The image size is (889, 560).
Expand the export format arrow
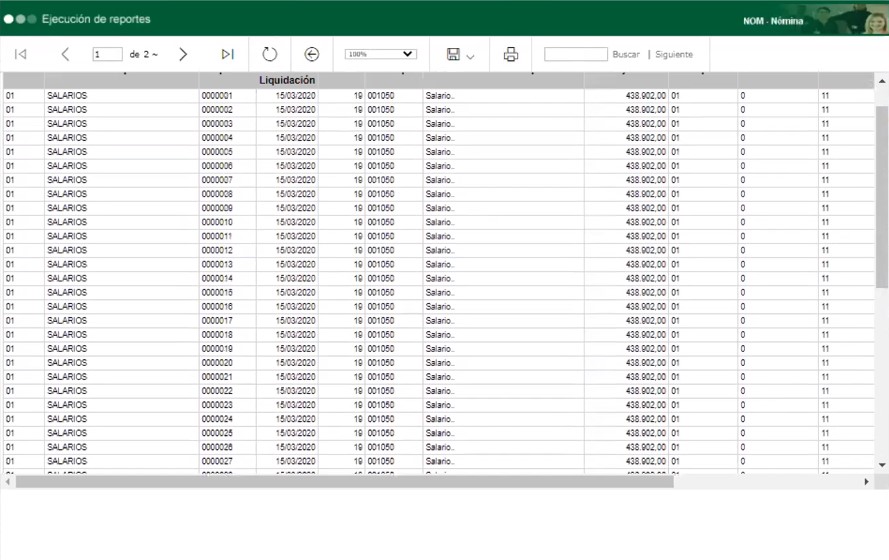pyautogui.click(x=470, y=56)
